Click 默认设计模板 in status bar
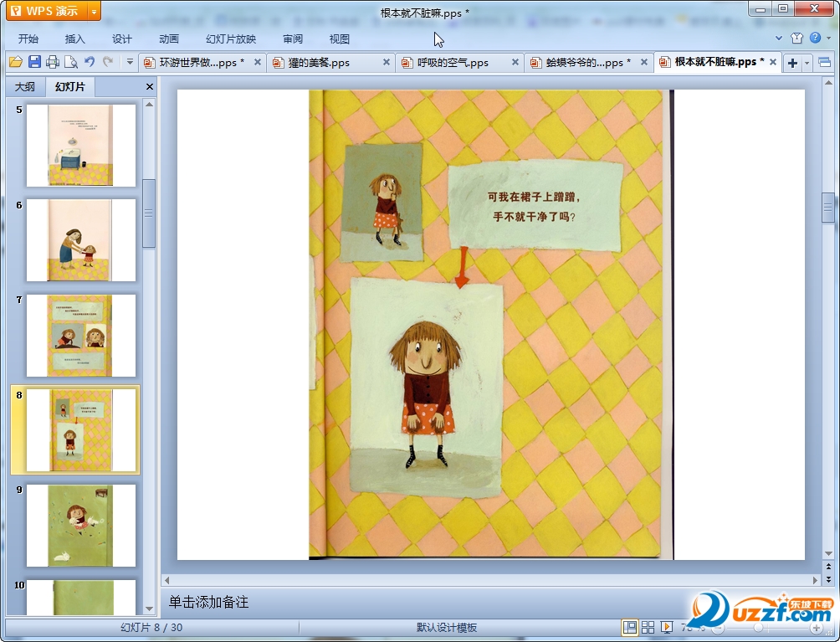Image resolution: width=840 pixels, height=642 pixels. click(x=446, y=628)
